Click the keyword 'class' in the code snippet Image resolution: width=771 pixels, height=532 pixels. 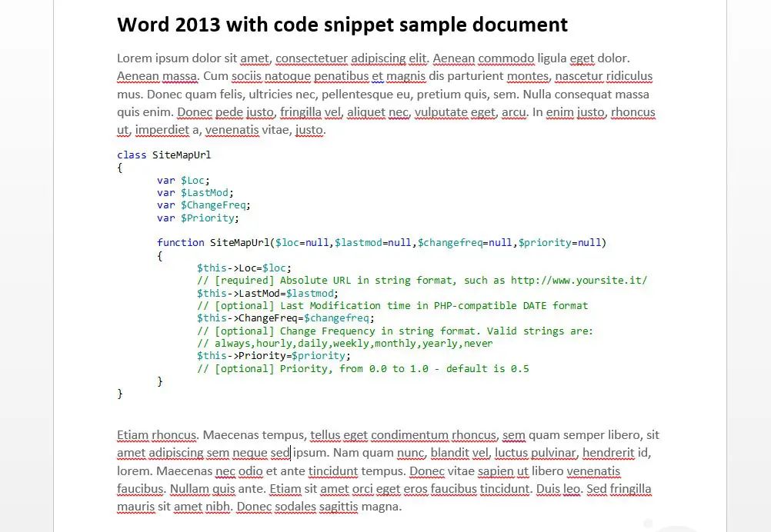click(131, 155)
